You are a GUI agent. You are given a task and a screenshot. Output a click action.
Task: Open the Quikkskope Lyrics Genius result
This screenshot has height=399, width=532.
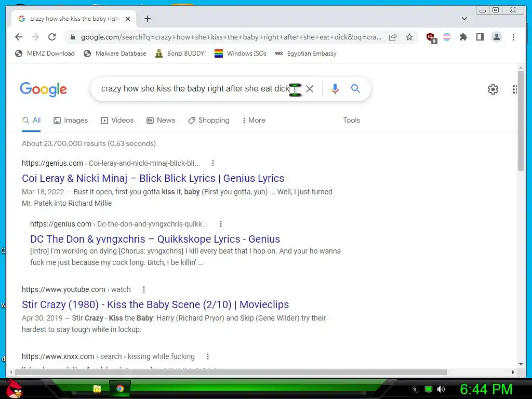click(155, 239)
